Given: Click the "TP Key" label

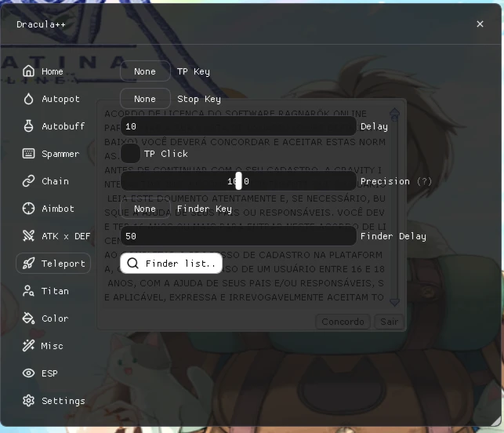Looking at the screenshot, I should point(194,71).
